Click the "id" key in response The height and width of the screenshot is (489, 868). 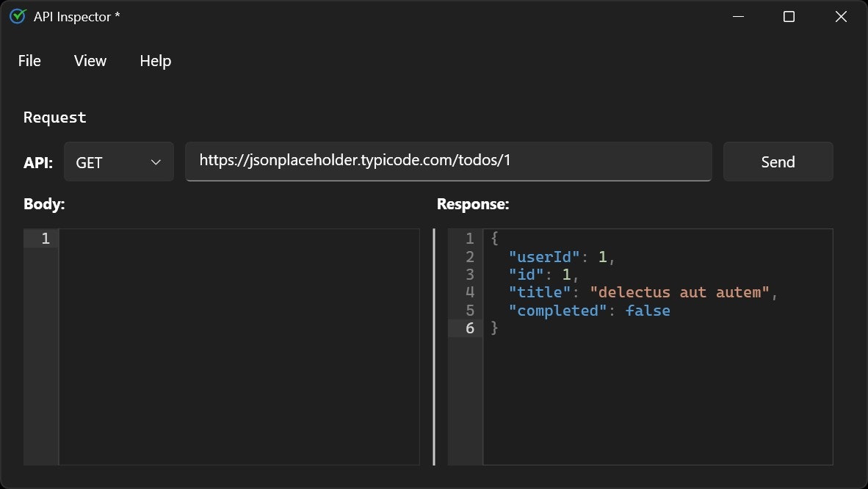pyautogui.click(x=526, y=275)
